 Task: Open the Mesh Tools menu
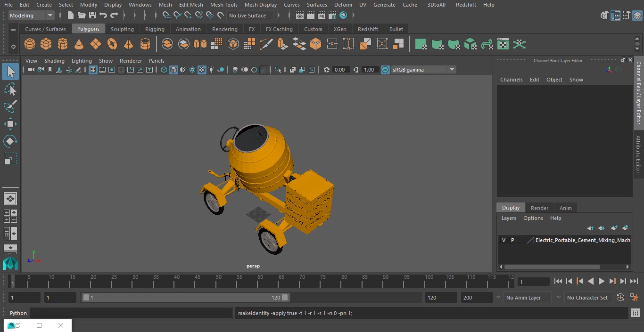coord(223,5)
